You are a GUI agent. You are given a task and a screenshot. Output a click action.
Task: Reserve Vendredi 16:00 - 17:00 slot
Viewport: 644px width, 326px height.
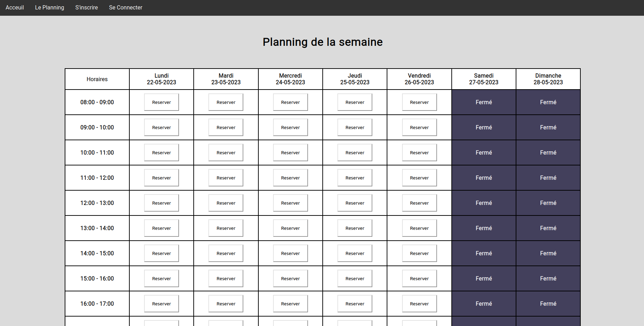(x=419, y=304)
